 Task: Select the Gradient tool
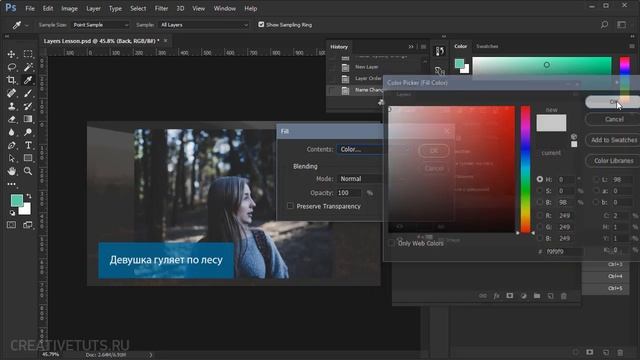[28, 119]
